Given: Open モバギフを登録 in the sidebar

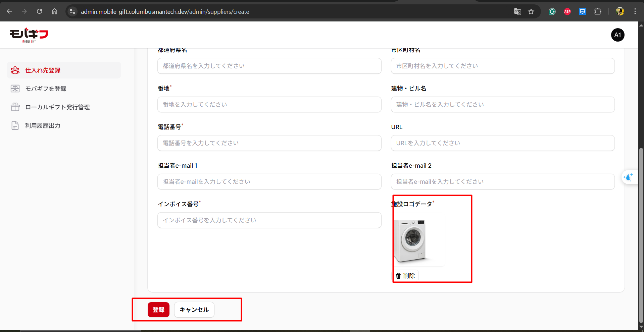Looking at the screenshot, I should pos(46,89).
